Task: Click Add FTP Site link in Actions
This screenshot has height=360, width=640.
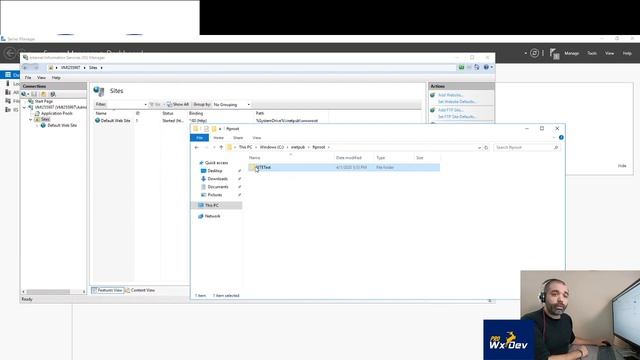Action: [451, 110]
